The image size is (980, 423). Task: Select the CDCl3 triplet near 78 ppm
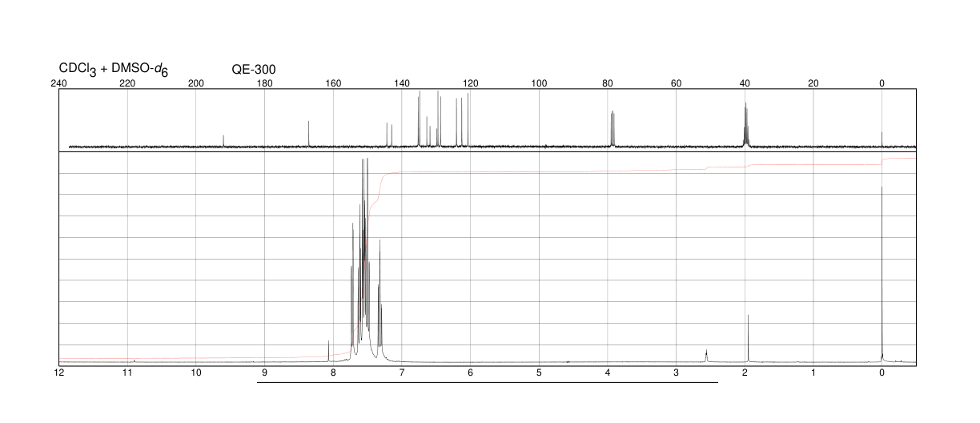tap(612, 129)
